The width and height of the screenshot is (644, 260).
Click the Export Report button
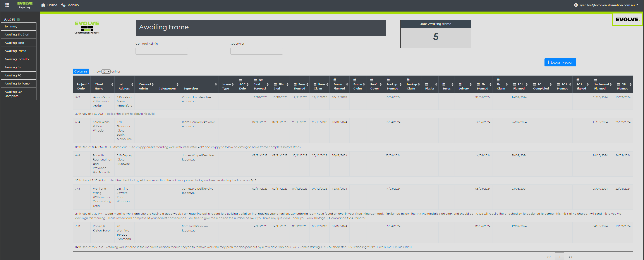coord(560,62)
